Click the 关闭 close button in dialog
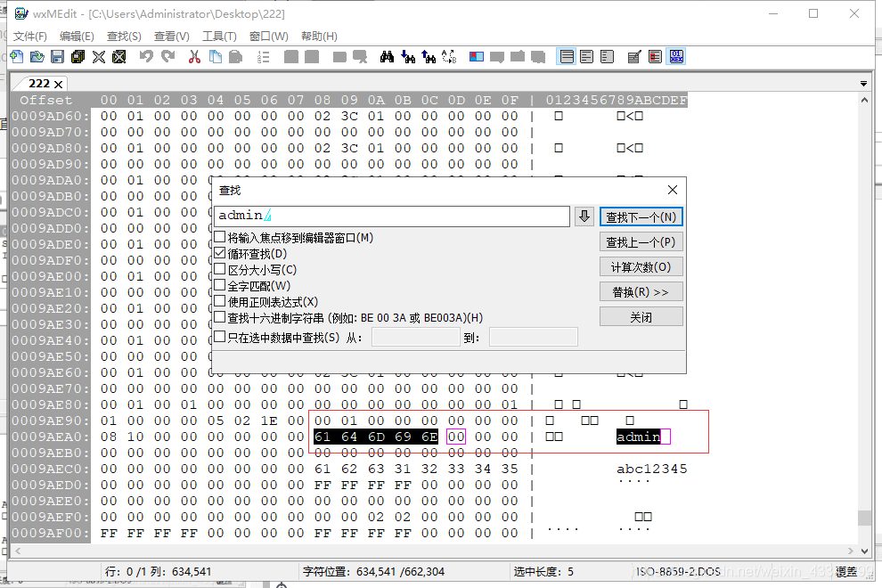This screenshot has width=882, height=588. pyautogui.click(x=641, y=317)
